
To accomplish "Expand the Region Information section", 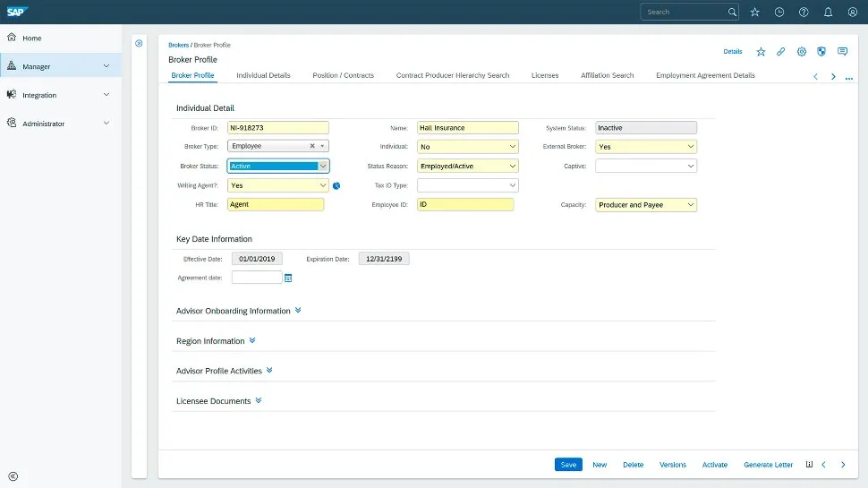I will pyautogui.click(x=252, y=341).
